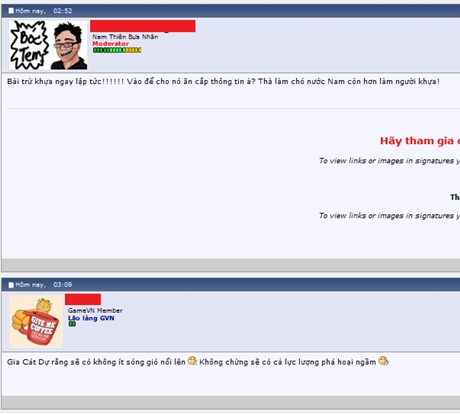Click the red Moderator rank label
The width and height of the screenshot is (460, 414).
point(110,44)
